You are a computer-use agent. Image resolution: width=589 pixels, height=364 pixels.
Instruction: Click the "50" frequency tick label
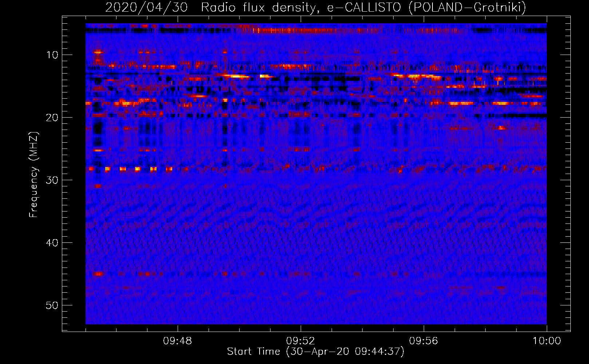[x=52, y=305]
